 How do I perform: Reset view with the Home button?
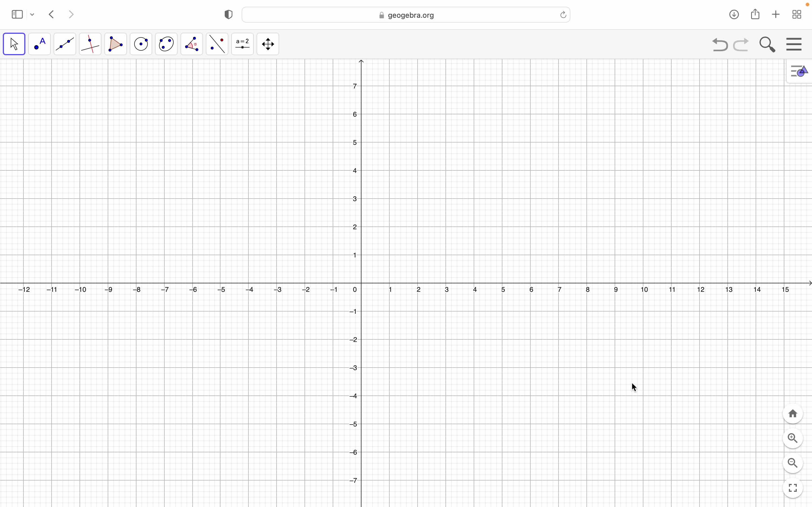(793, 414)
